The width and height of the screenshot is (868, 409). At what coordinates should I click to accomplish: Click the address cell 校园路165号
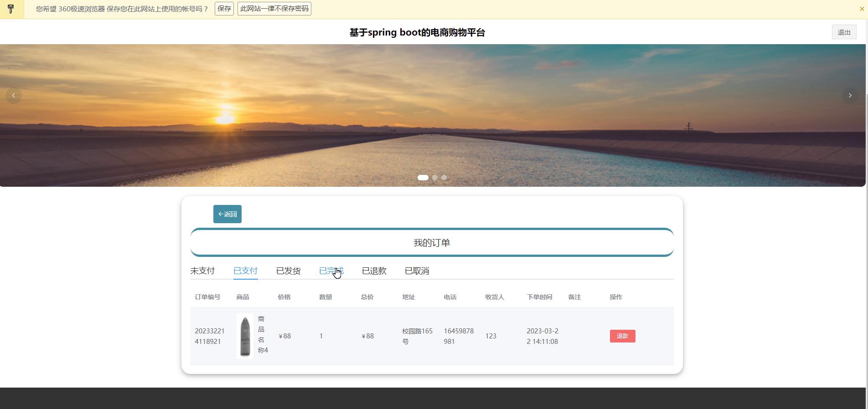(x=417, y=336)
